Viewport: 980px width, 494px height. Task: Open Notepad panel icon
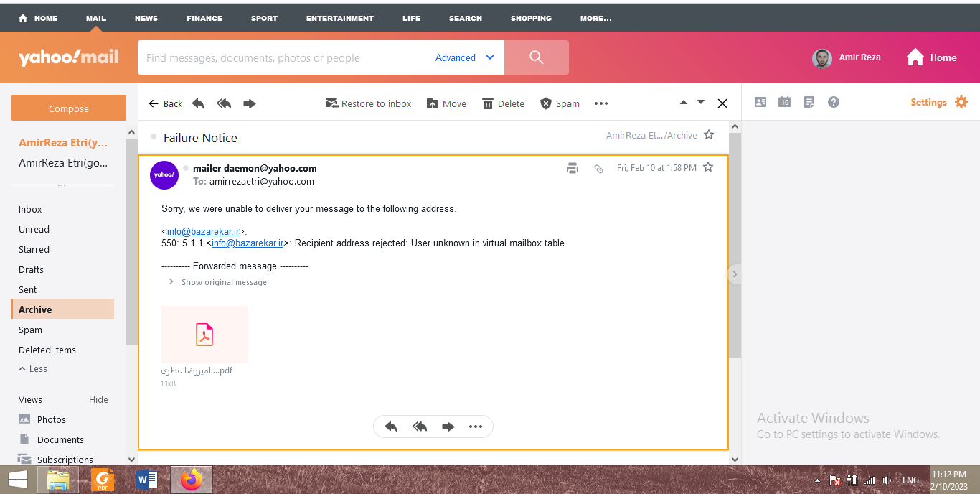[809, 102]
